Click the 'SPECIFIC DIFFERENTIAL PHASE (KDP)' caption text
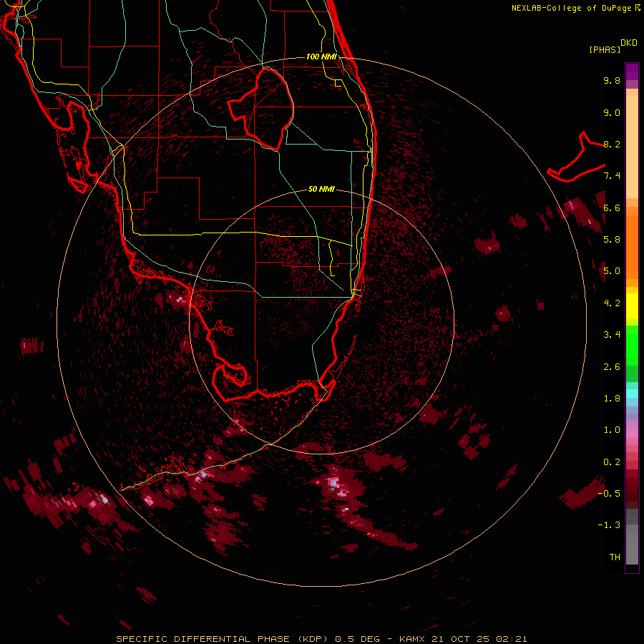Image resolution: width=644 pixels, height=644 pixels. pos(221,639)
